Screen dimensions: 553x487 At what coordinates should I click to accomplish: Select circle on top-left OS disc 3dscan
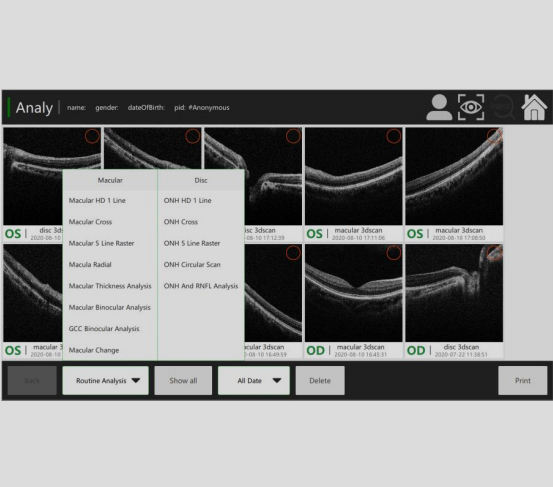click(92, 136)
